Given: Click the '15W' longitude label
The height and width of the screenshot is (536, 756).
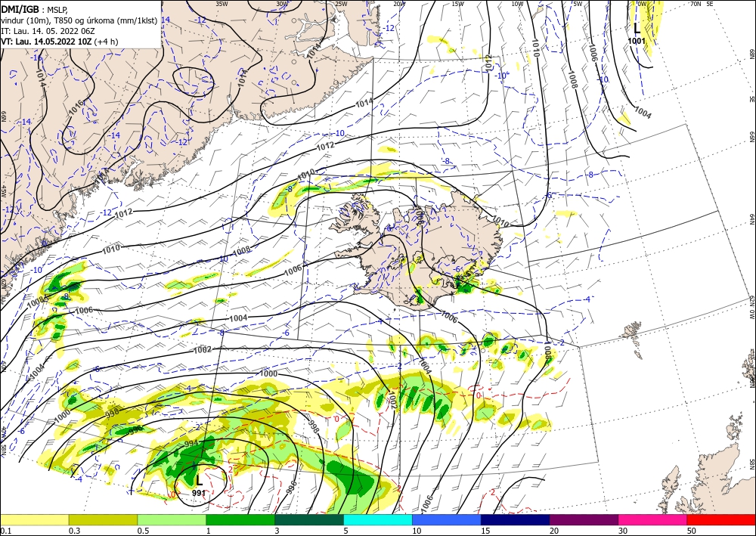Looking at the screenshot, I should [458, 4].
